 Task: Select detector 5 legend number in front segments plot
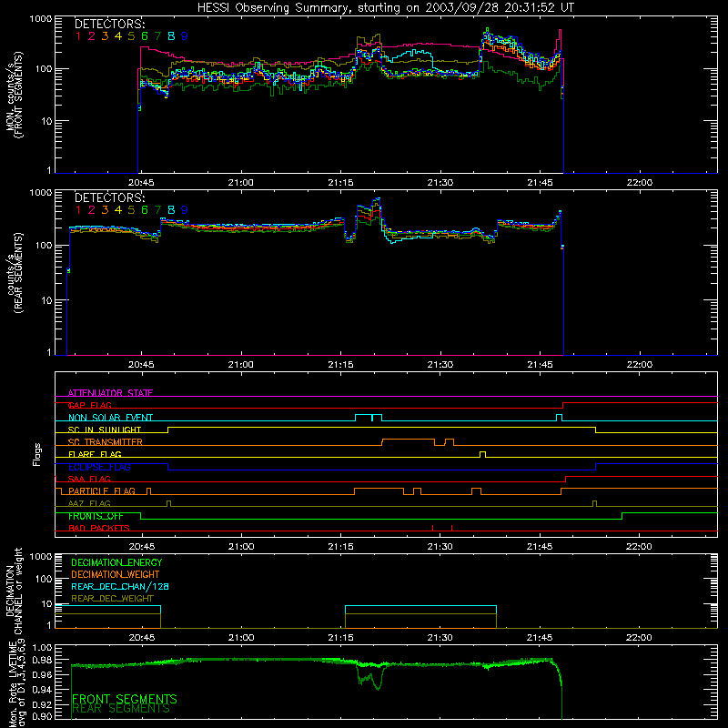tap(131, 36)
